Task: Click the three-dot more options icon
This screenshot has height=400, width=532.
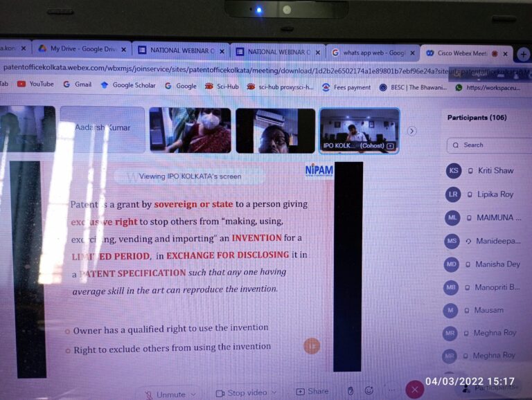Action: (392, 391)
